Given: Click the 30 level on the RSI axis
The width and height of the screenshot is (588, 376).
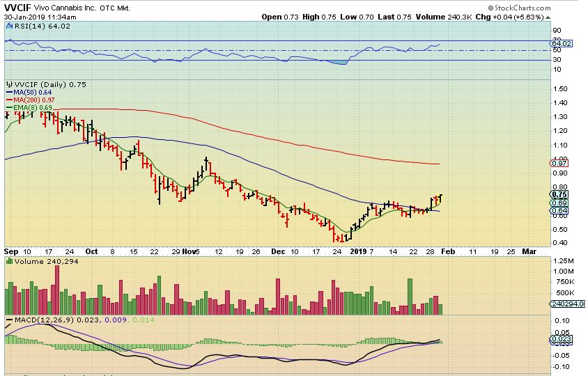Looking at the screenshot, I should pos(557,60).
